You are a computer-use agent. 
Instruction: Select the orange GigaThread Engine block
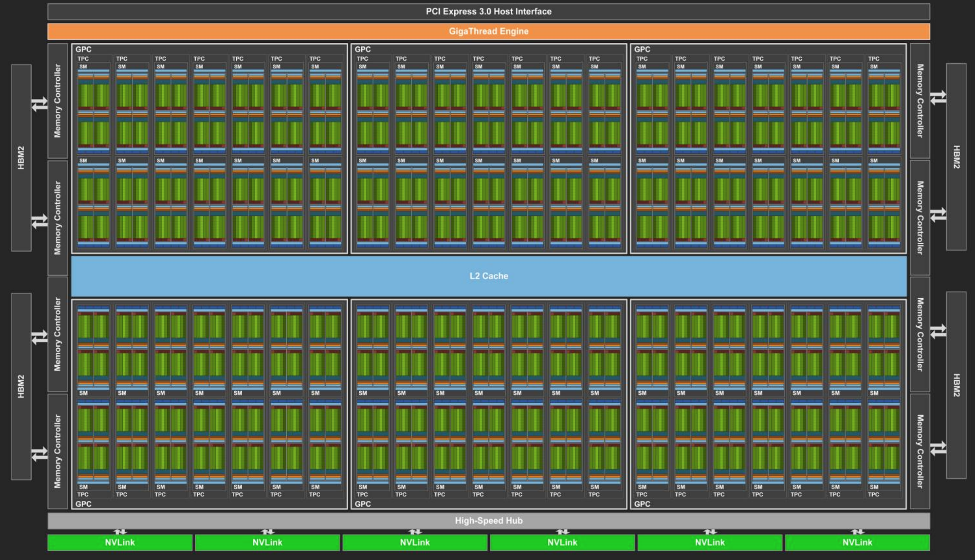488,31
